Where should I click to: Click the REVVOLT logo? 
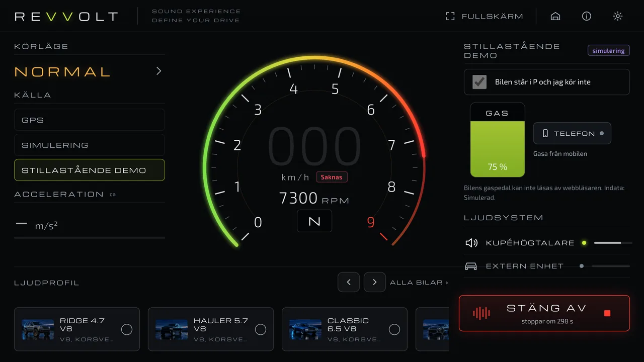pos(66,17)
